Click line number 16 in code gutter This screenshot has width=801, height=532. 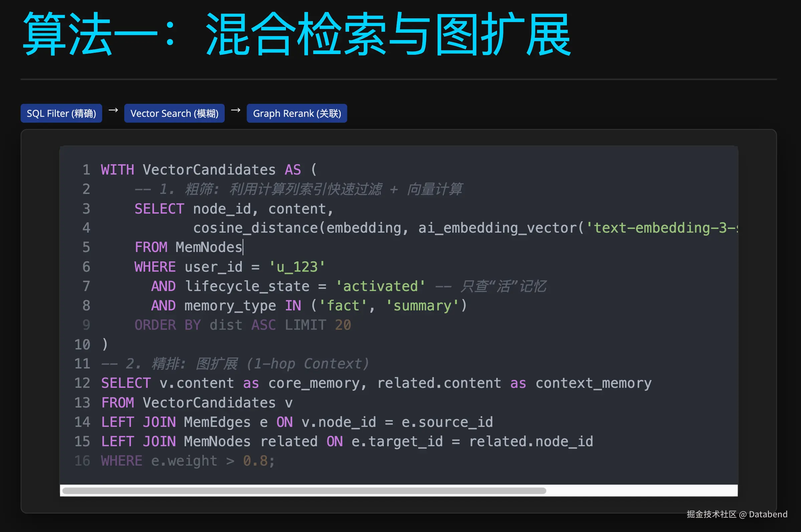[82, 461]
